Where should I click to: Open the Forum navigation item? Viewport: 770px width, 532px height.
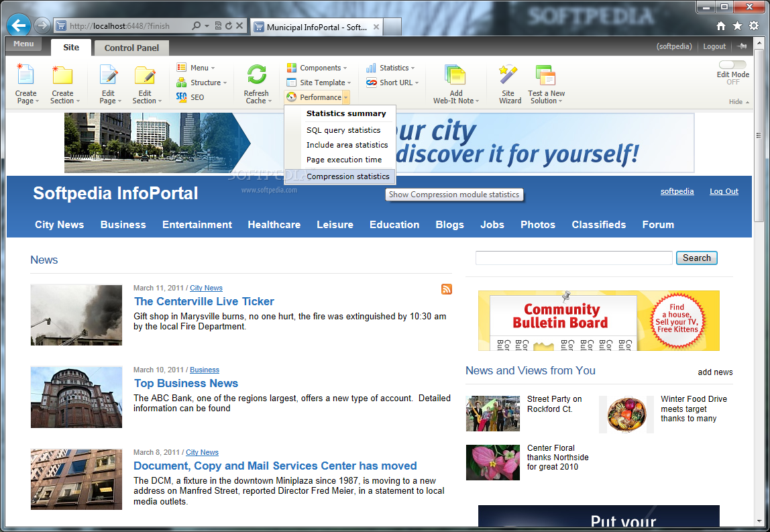tap(658, 225)
